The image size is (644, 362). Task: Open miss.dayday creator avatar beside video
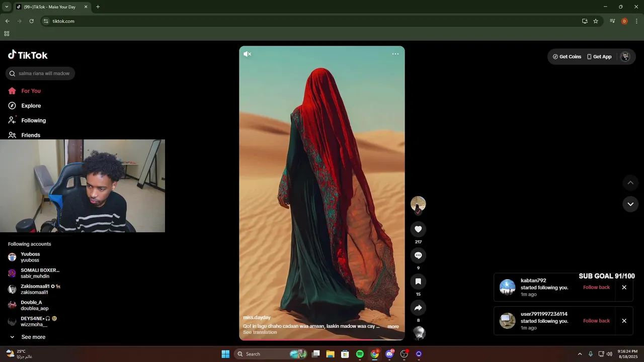tap(418, 204)
